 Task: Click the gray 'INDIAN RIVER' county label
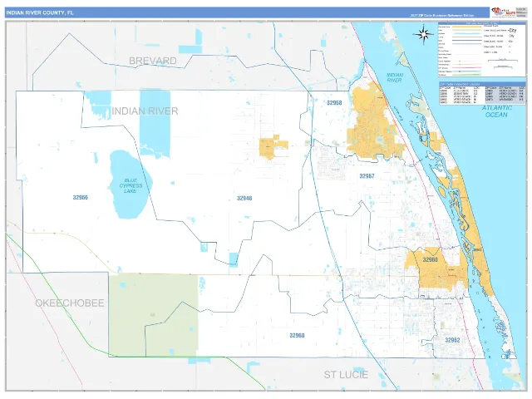[145, 111]
